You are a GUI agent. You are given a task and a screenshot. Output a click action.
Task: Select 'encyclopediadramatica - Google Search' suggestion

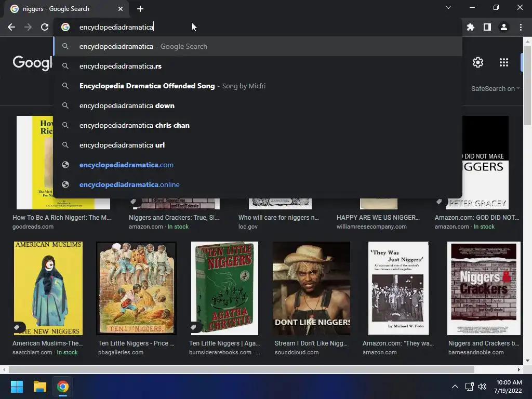click(258, 46)
